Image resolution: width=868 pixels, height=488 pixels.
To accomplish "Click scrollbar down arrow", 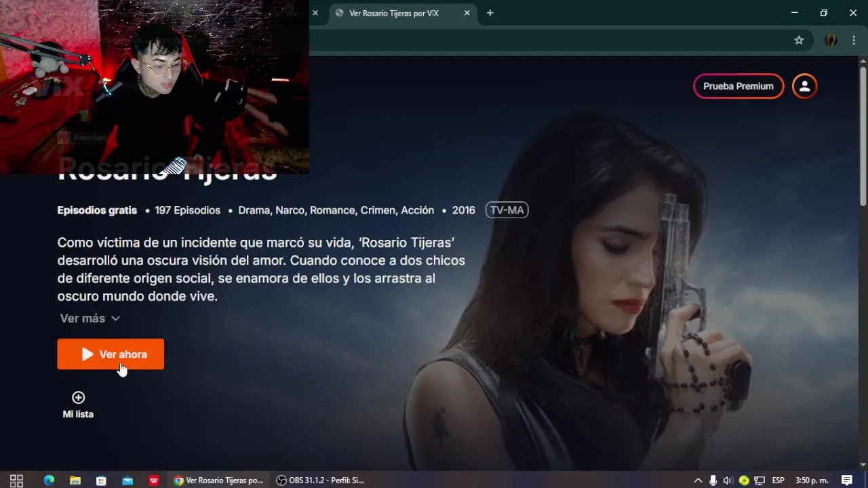I will point(863,465).
